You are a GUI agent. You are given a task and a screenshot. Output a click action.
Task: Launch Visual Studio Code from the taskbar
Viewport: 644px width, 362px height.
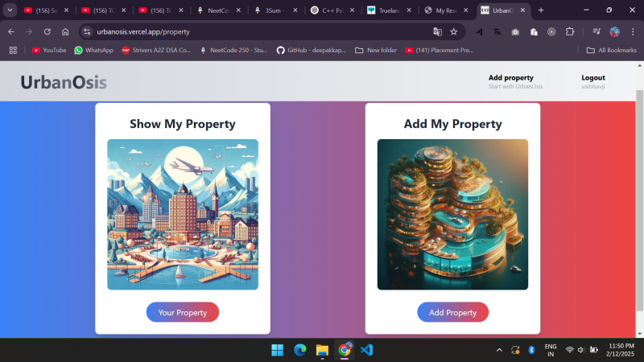(366, 350)
